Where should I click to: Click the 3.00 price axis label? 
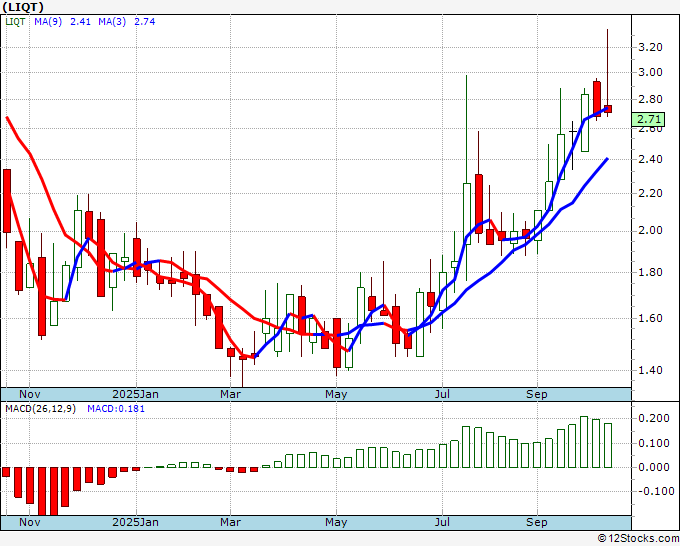651,72
